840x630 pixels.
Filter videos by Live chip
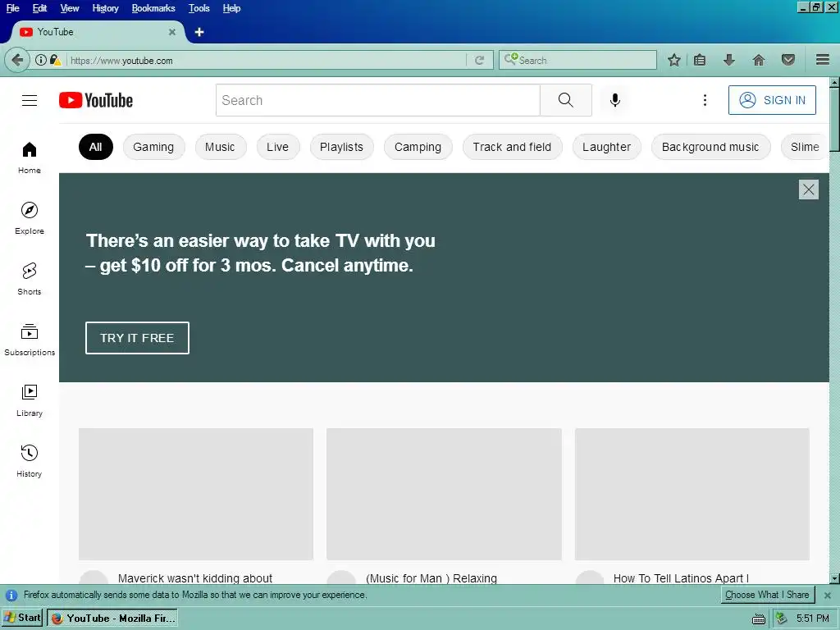277,147
